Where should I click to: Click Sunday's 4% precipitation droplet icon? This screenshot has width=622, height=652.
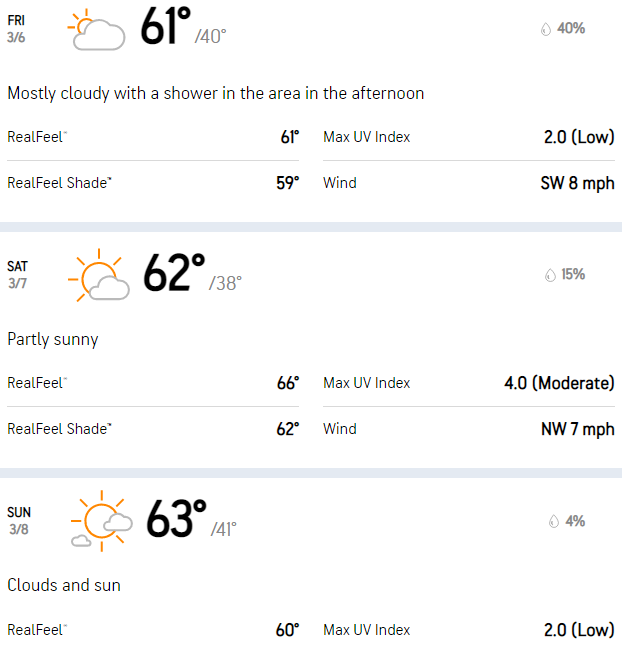click(553, 522)
